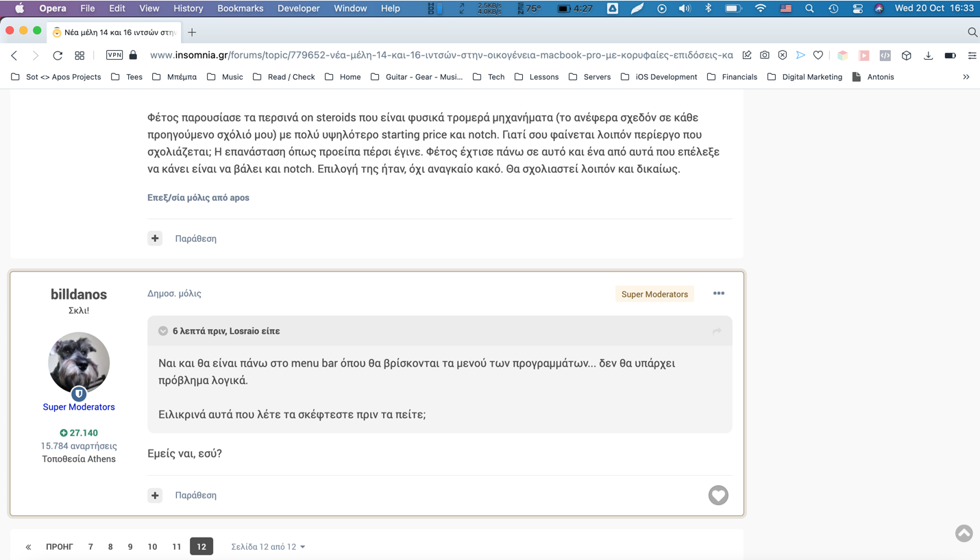Click the Apple logo menu

click(x=19, y=8)
